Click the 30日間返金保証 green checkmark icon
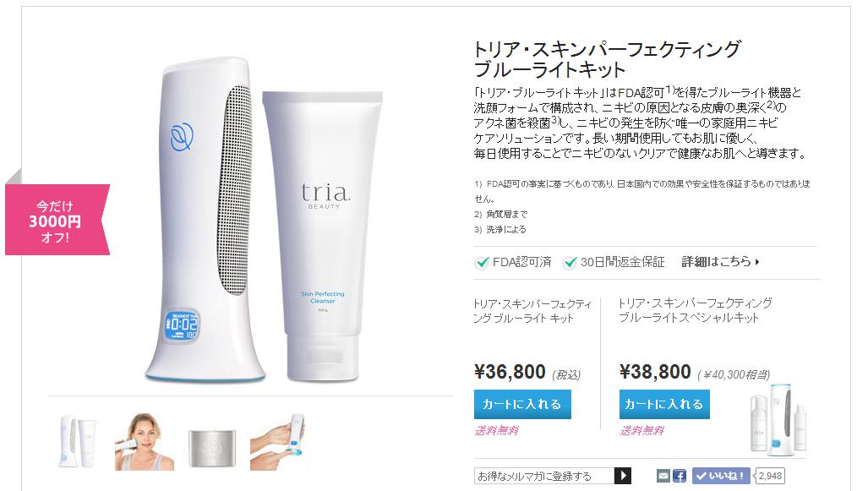This screenshot has height=491, width=868. tap(570, 262)
